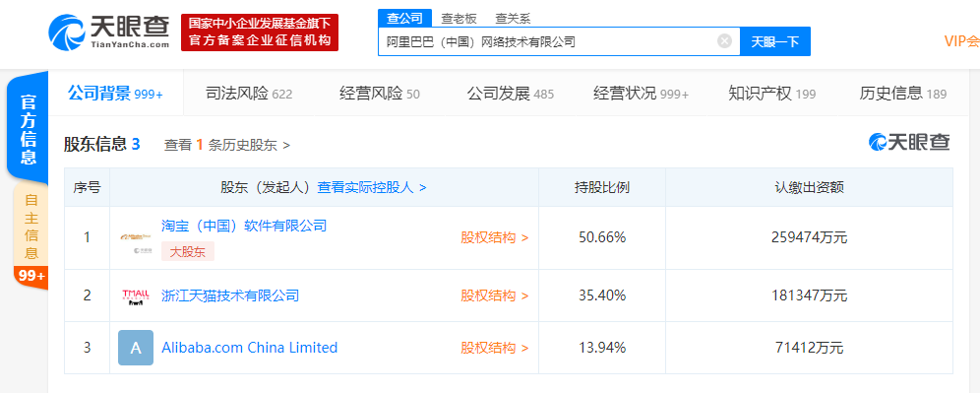Clear the search box with the X icon
The image size is (980, 393).
724,41
